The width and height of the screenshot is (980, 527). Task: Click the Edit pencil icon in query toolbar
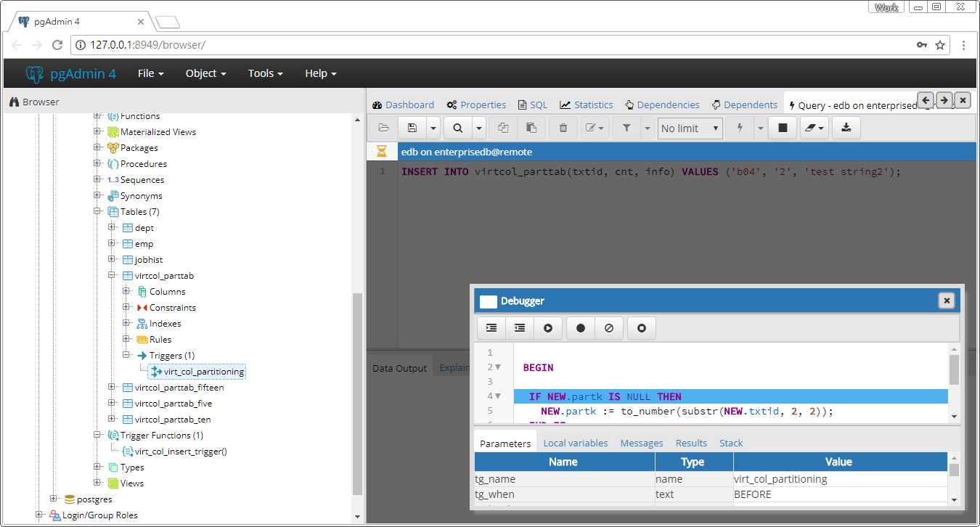(595, 128)
